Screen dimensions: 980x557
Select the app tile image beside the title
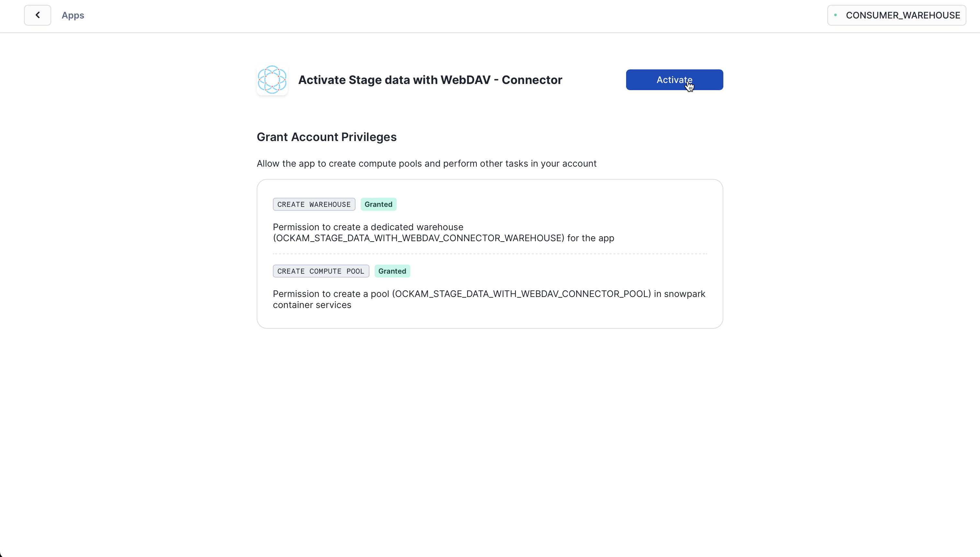[x=272, y=79]
